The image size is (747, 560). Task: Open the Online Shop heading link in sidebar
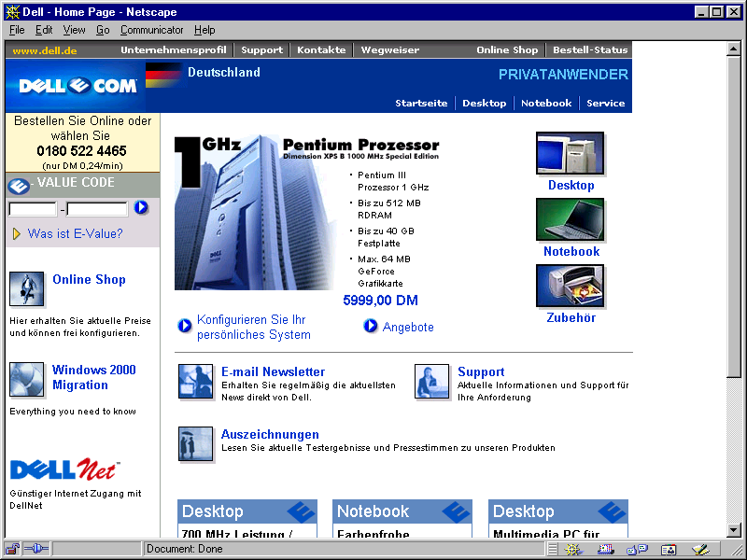click(89, 279)
